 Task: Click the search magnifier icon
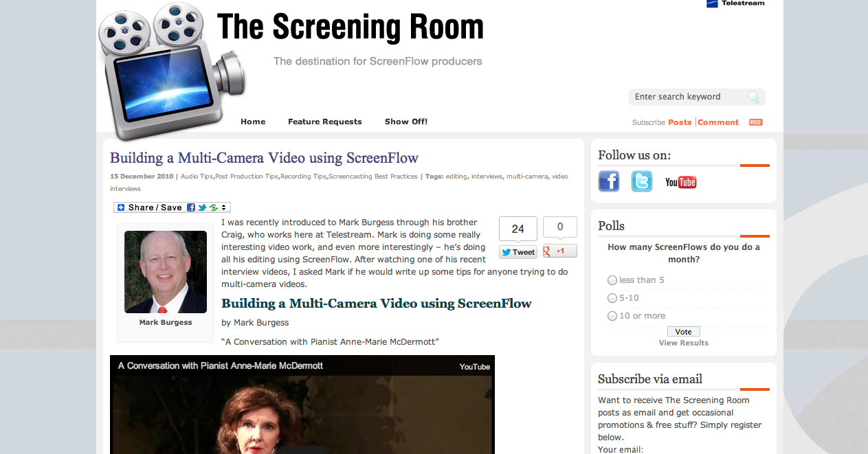click(x=754, y=97)
